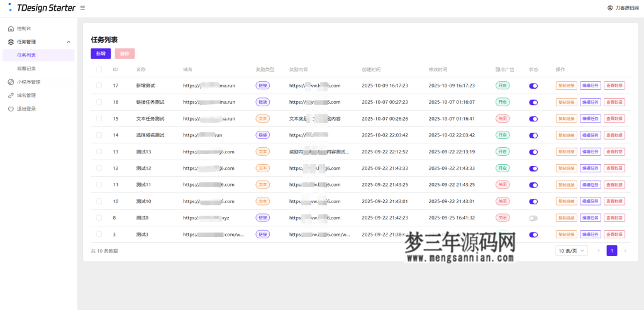
Task: Go to the next page arrow
Action: [625, 250]
